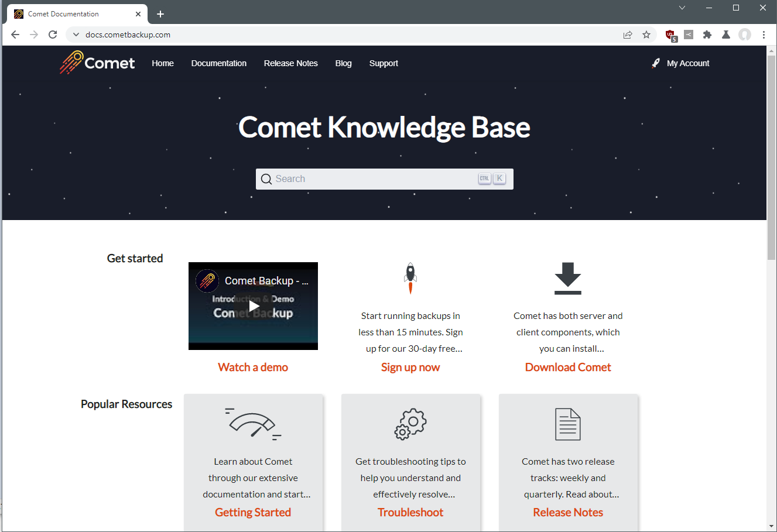The image size is (777, 532).
Task: Bookmark this page with the star icon
Action: coord(646,35)
